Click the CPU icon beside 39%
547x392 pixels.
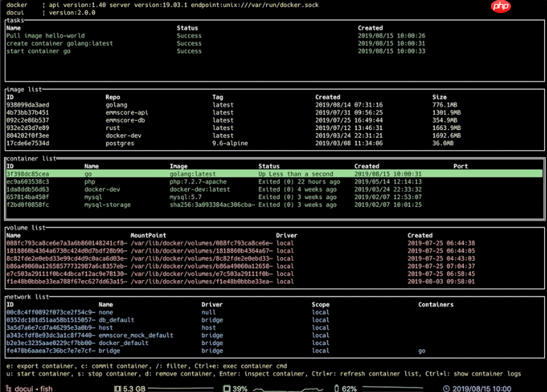[227, 389]
